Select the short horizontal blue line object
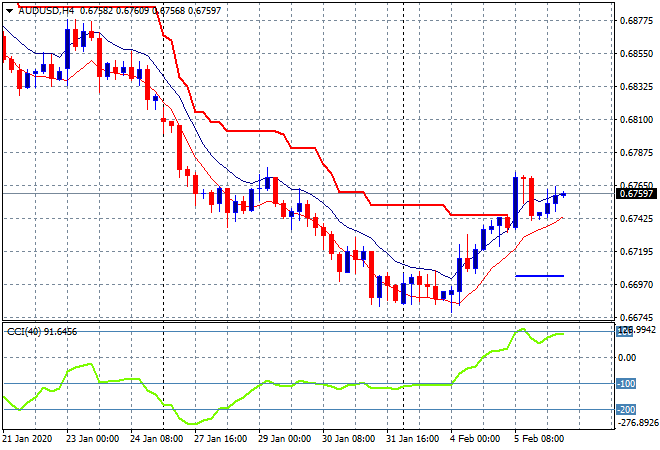This screenshot has height=450, width=660. 540,276
